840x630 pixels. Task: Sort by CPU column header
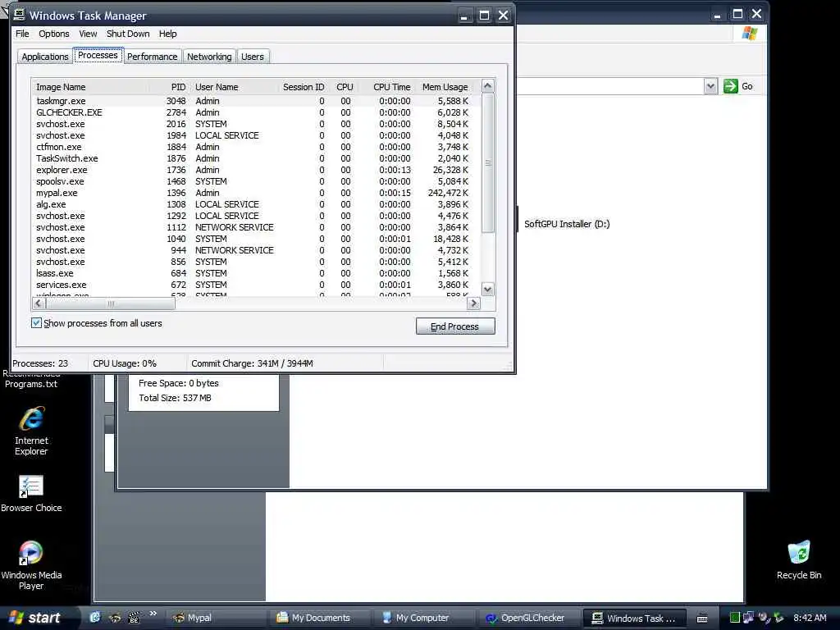(345, 87)
